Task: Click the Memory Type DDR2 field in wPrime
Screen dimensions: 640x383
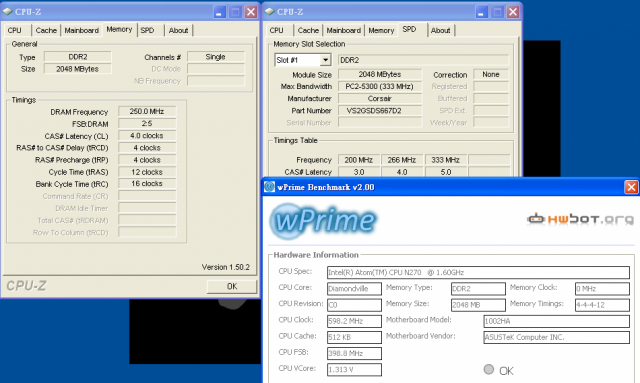Action: (x=478, y=289)
